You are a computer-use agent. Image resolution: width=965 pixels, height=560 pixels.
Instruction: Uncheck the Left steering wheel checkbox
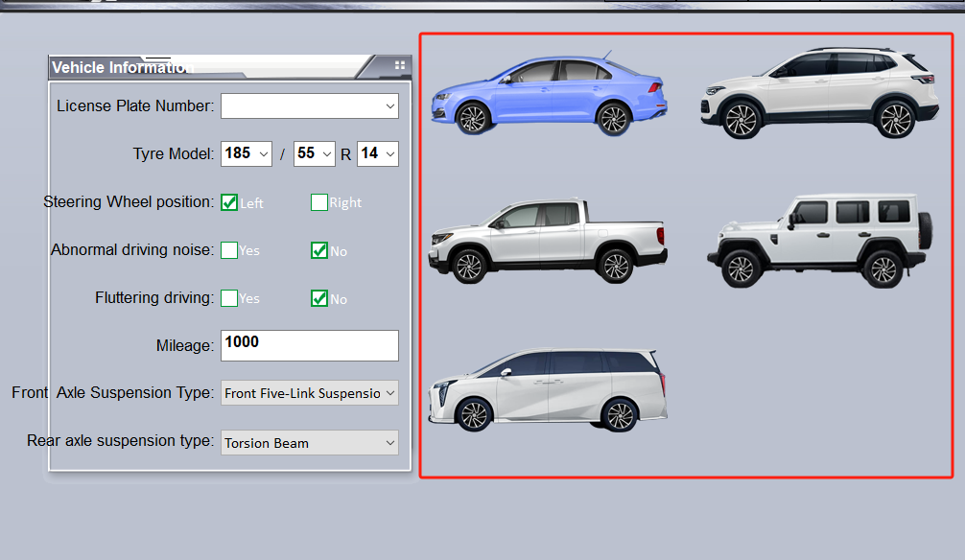pyautogui.click(x=229, y=202)
